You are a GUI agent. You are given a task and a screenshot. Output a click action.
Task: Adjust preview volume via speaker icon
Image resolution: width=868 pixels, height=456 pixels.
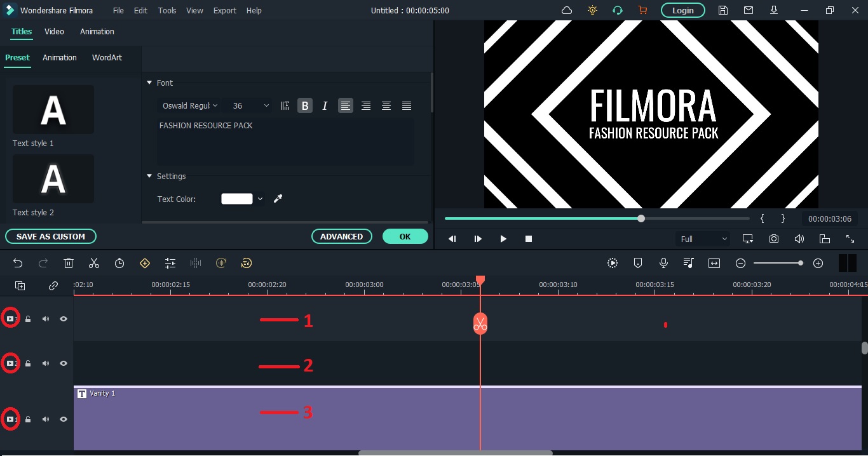point(799,239)
